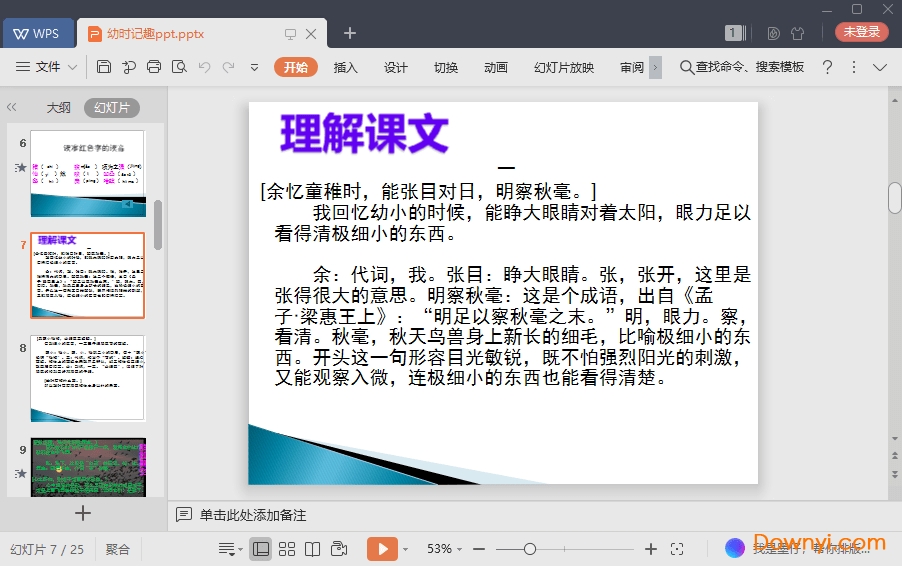Screen dimensions: 902x566
Task: Open the 插入 ribbon tab
Action: pyautogui.click(x=345, y=67)
